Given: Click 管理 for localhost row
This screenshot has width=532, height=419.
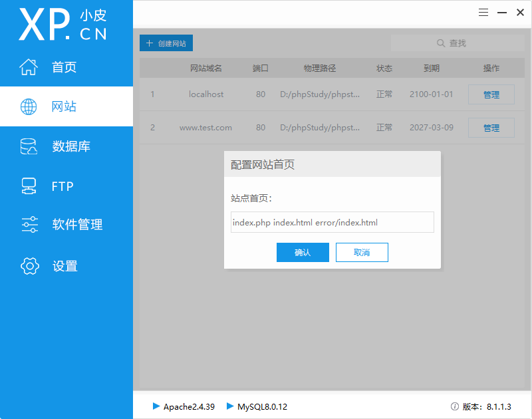Looking at the screenshot, I should click(x=491, y=94).
